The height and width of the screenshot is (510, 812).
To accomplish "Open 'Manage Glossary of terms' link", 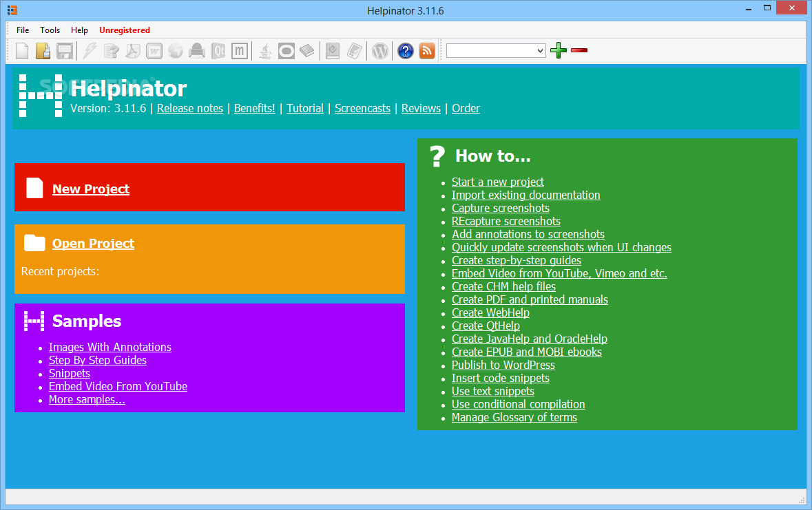I will pyautogui.click(x=514, y=417).
